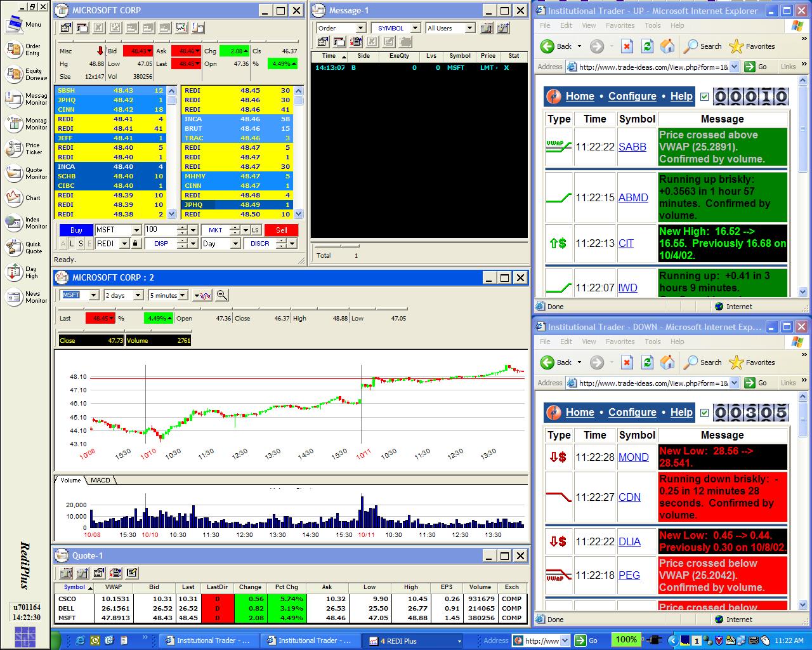The image size is (812, 650).
Task: Open the chart MSFT symbol dropdown
Action: point(94,295)
